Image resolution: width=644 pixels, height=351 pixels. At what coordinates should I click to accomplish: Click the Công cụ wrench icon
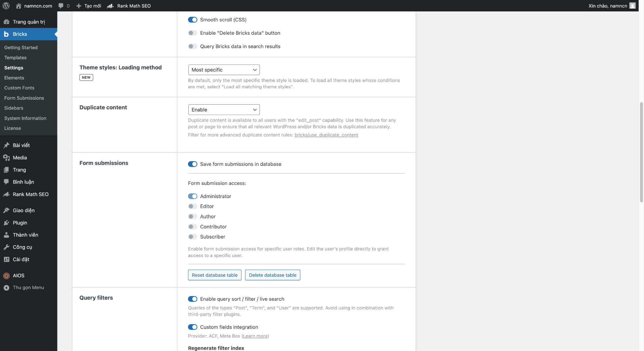pos(6,247)
